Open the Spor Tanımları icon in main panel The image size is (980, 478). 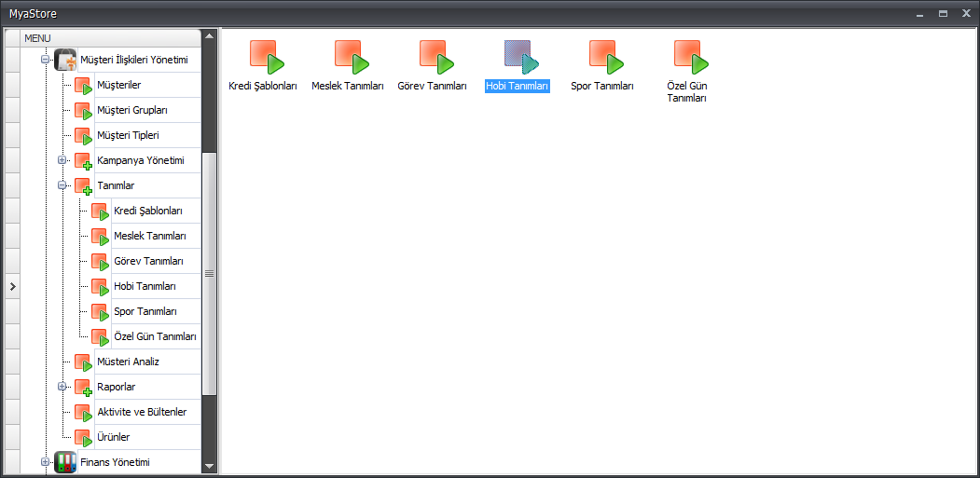(602, 58)
